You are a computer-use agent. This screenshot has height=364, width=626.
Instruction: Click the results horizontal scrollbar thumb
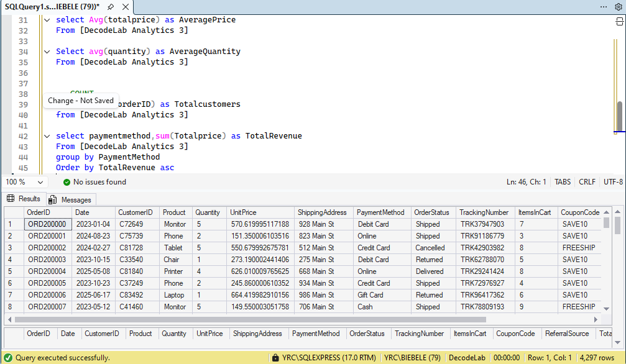(x=251, y=320)
